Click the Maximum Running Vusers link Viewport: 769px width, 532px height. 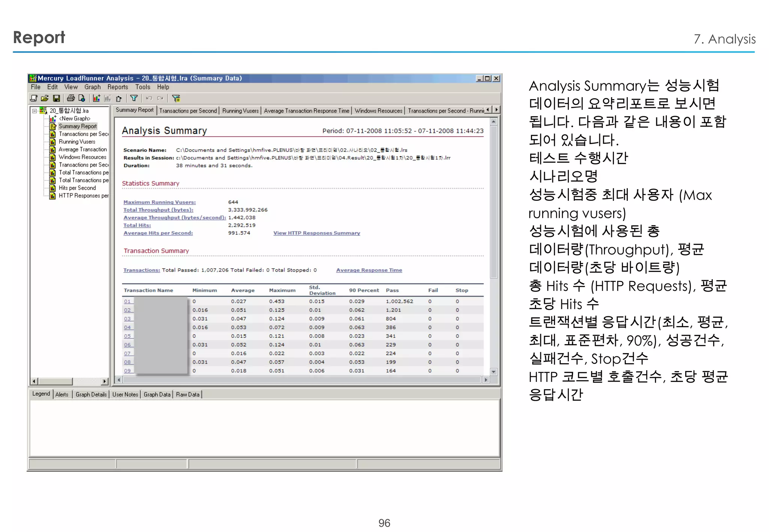click(x=160, y=202)
